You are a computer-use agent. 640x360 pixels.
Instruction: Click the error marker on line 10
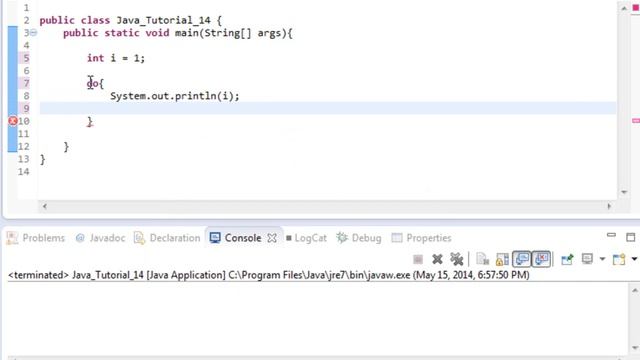tap(13, 121)
